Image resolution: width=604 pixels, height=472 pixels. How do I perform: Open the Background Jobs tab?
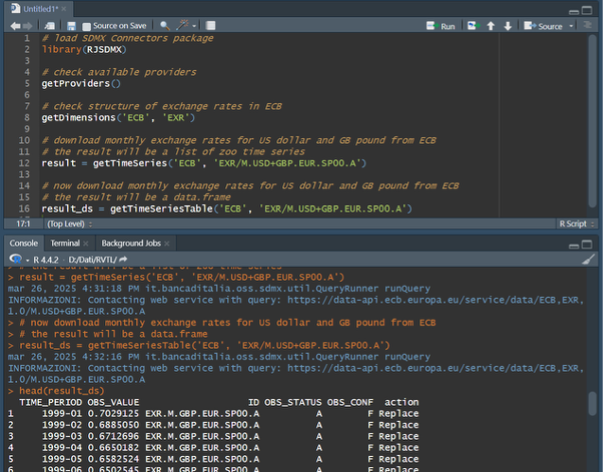(x=130, y=243)
